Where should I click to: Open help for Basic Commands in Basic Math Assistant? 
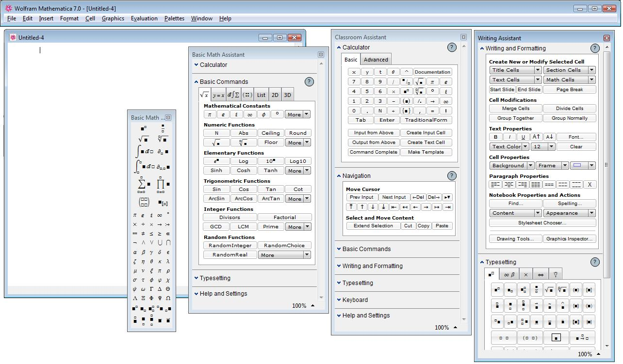tap(309, 82)
